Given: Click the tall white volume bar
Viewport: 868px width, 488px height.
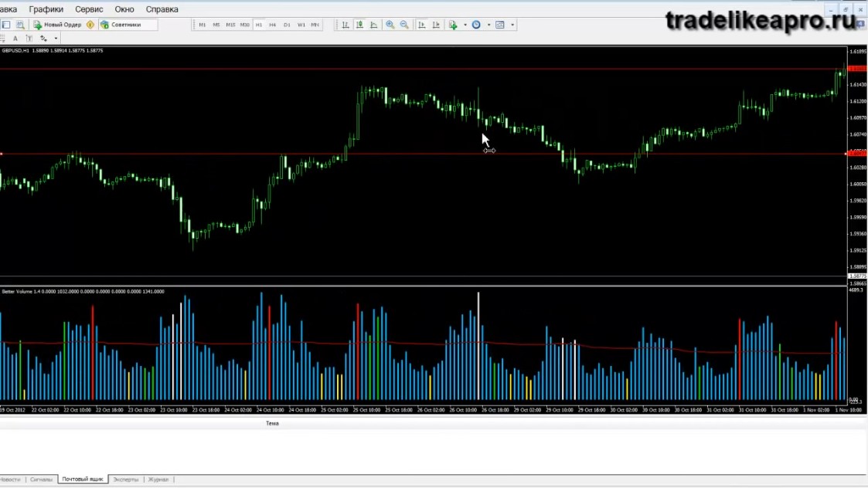Looking at the screenshot, I should pyautogui.click(x=478, y=346).
